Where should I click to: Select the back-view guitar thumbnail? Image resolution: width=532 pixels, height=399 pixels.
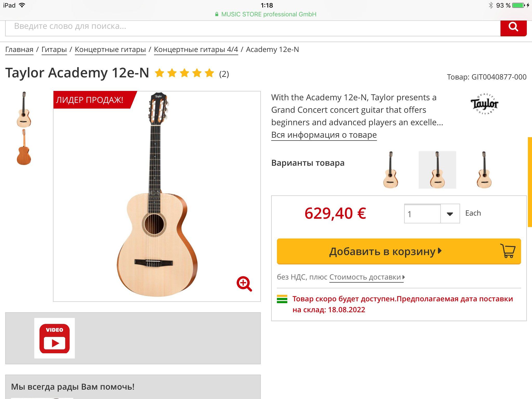point(24,147)
